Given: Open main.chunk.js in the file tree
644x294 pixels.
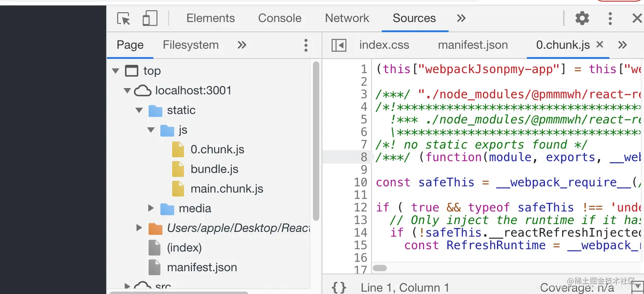Looking at the screenshot, I should click(227, 189).
